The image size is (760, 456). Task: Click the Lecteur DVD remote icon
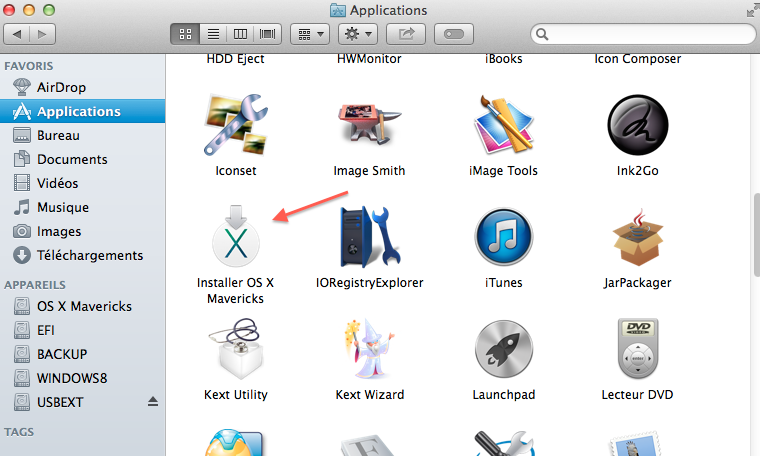637,348
